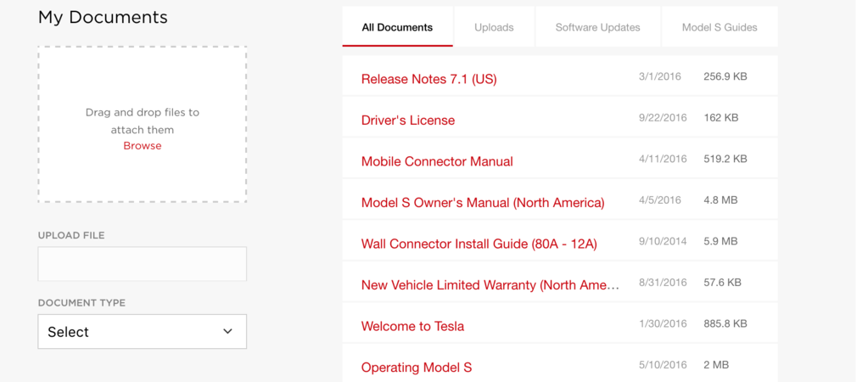868x382 pixels.
Task: Click the 3/1/2016 date of Release Notes
Action: pyautogui.click(x=659, y=76)
